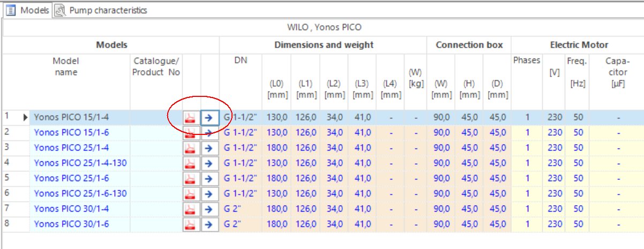Switch to the Pump characteristics tab

[107, 10]
